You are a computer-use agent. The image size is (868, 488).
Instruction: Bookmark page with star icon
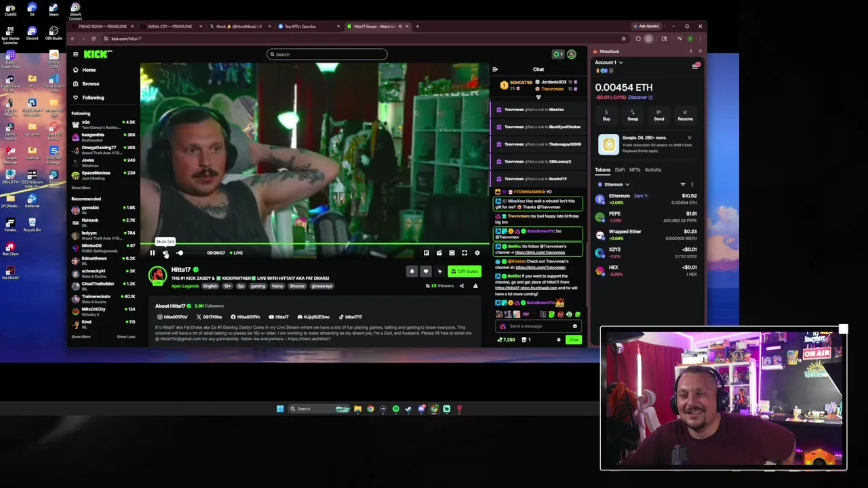pyautogui.click(x=624, y=39)
